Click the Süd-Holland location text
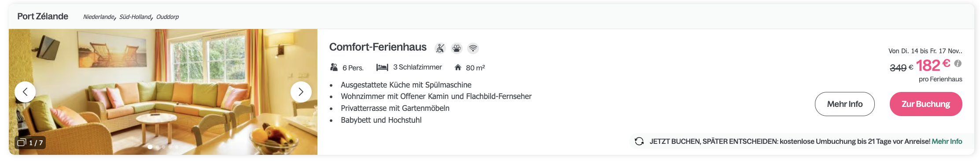Screen dimensions: 980x161 (x=135, y=17)
